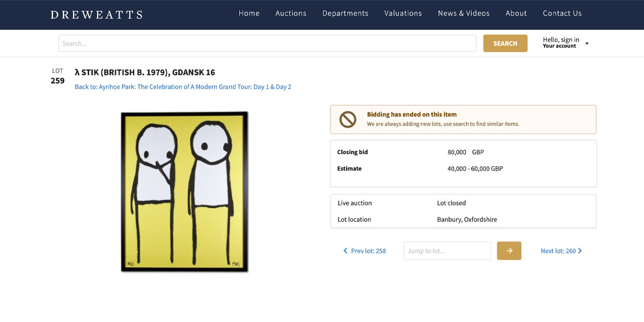Select Valuations in the navigation bar
This screenshot has height=322, width=644.
pyautogui.click(x=403, y=13)
